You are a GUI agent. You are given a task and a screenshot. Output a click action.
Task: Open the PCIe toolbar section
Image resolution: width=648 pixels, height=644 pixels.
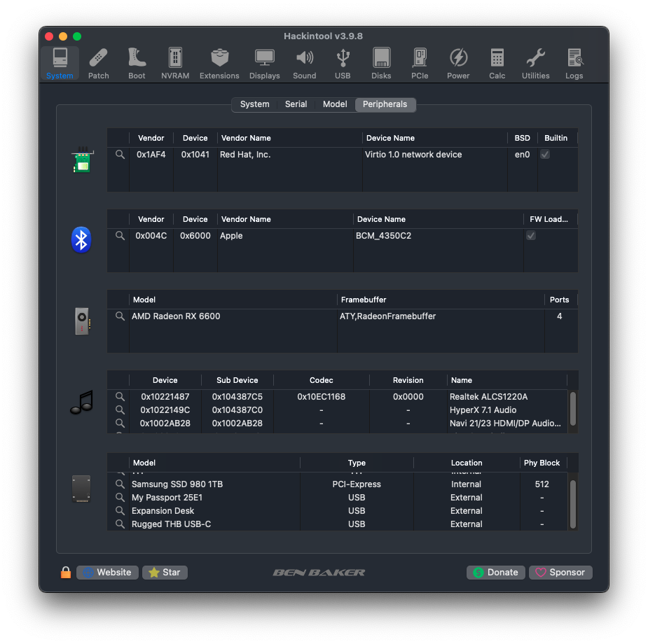tap(420, 64)
